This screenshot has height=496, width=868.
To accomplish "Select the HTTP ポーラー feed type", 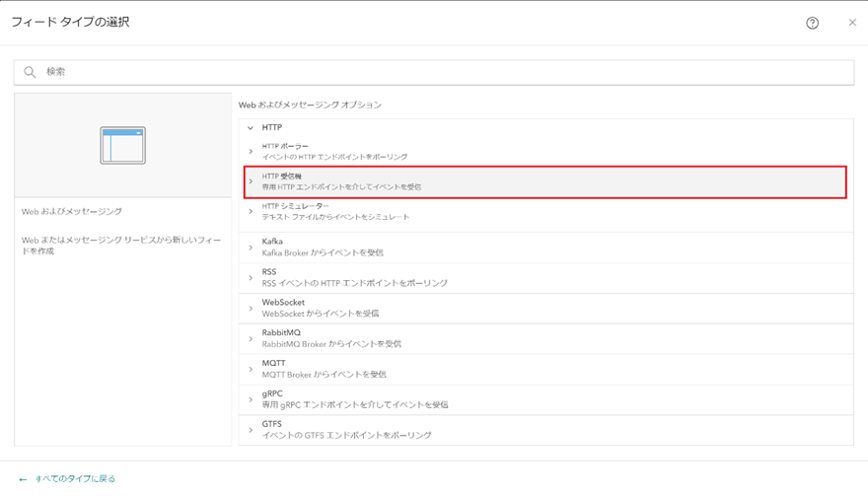I will (335, 151).
